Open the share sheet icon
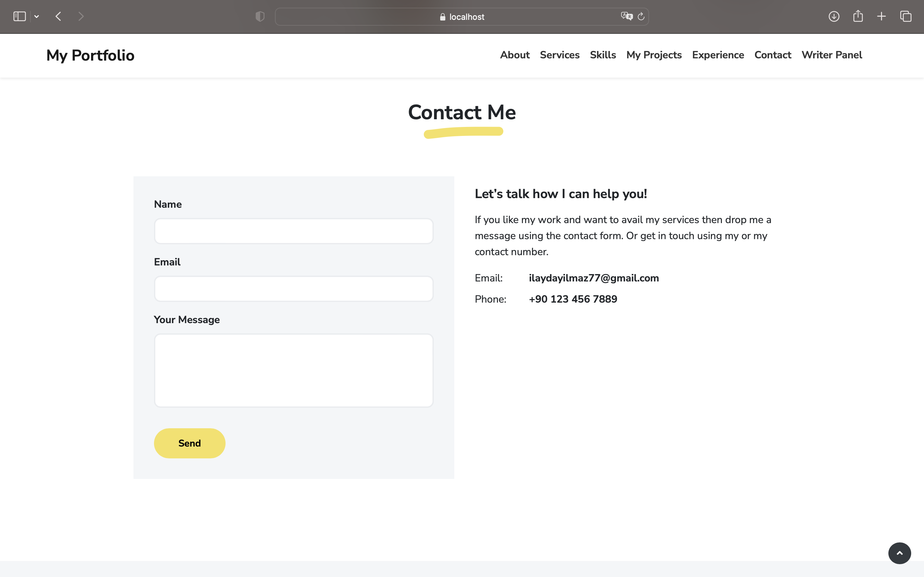The image size is (924, 577). (x=858, y=16)
